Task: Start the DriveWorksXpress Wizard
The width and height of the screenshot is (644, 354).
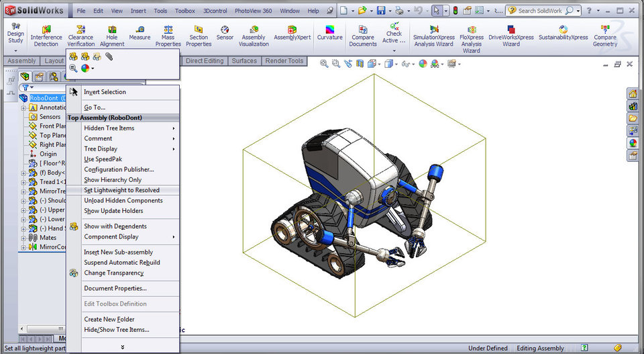Action: [511, 36]
